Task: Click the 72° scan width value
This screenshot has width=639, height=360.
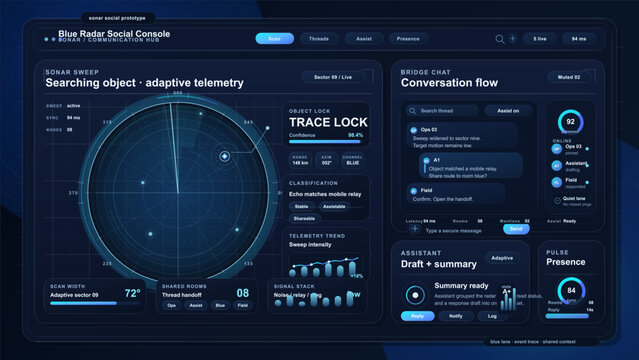Action: point(132,293)
